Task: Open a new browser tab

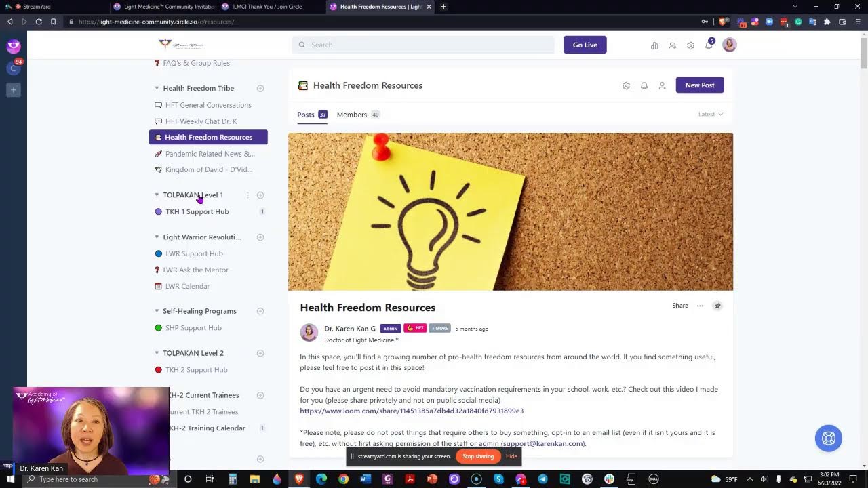Action: (443, 7)
